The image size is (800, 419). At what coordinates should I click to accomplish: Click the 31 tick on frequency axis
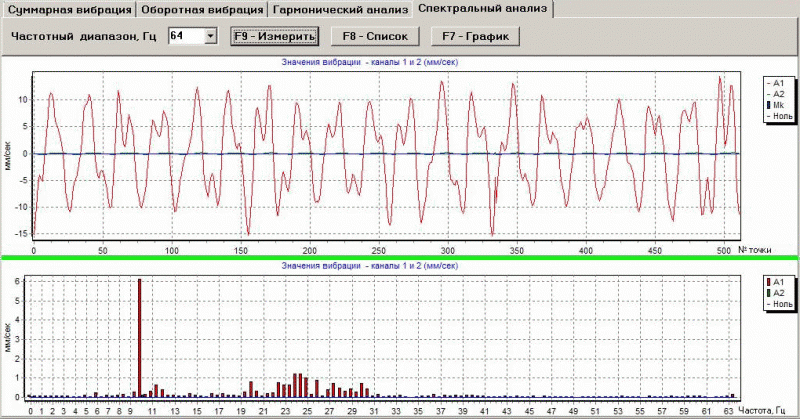pyautogui.click(x=374, y=411)
